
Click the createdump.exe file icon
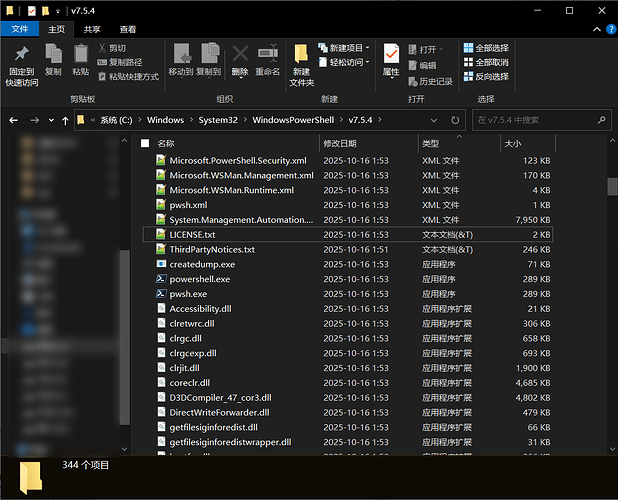(x=161, y=264)
